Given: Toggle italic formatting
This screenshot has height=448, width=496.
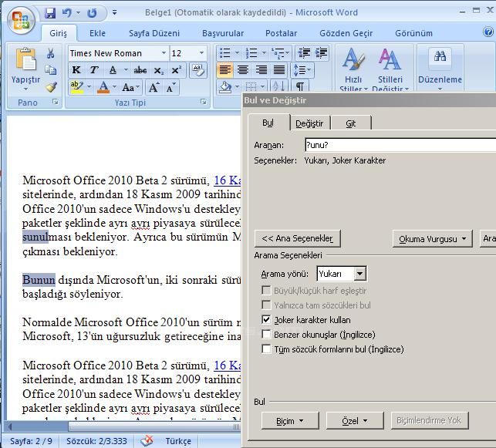Looking at the screenshot, I should coord(94,70).
